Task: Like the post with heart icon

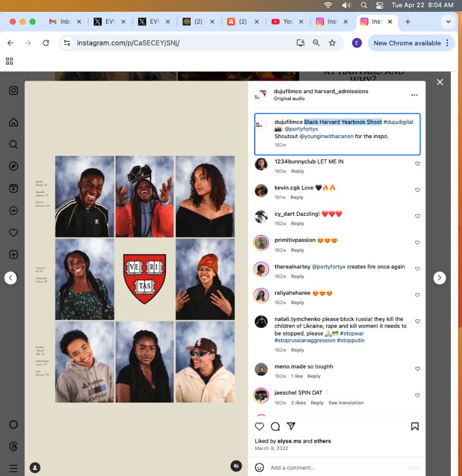Action: 259,426
